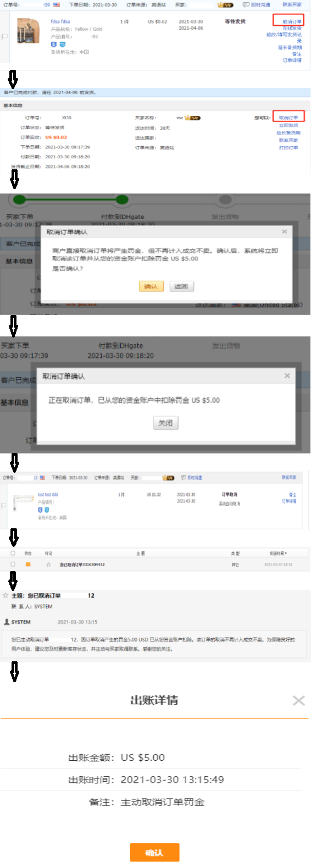Click 取消订单 next to 您可以
The image size is (311, 868).
[288, 118]
